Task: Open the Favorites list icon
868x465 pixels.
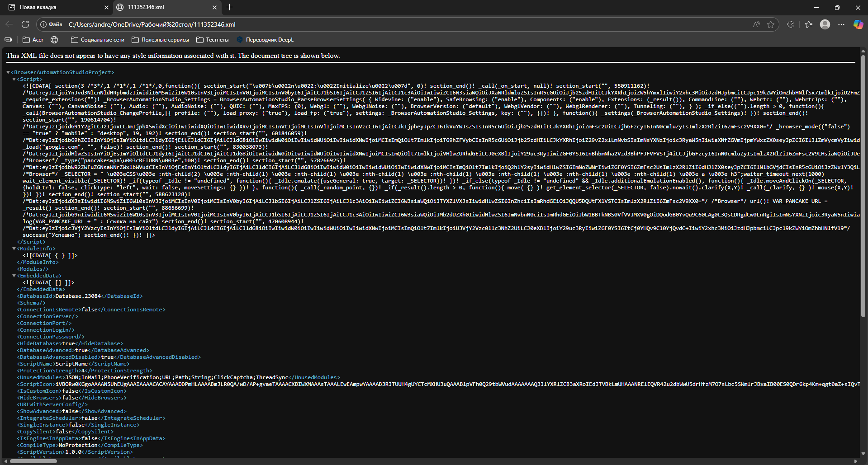Action: tap(809, 24)
